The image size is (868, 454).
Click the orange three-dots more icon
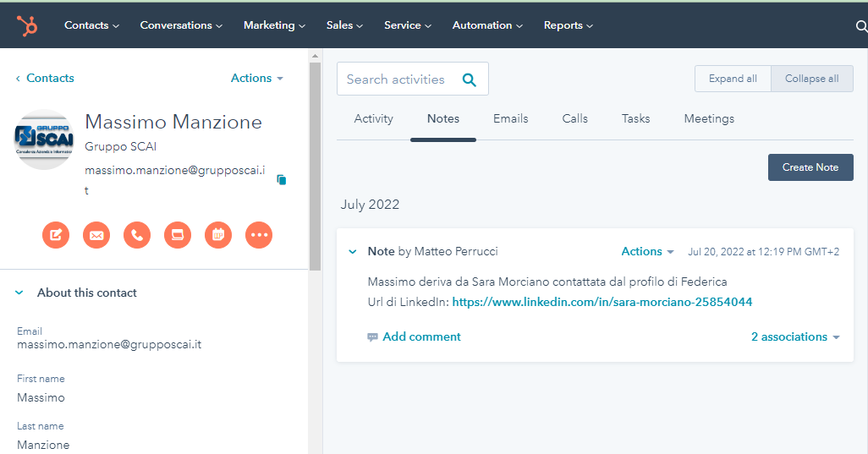click(x=259, y=235)
